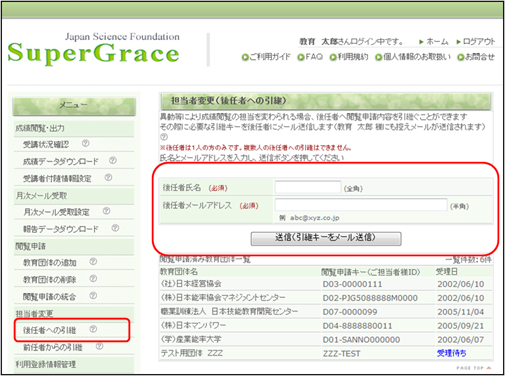Select 月次メール受取設定 menu item
The image size is (505, 376).
pyautogui.click(x=56, y=212)
